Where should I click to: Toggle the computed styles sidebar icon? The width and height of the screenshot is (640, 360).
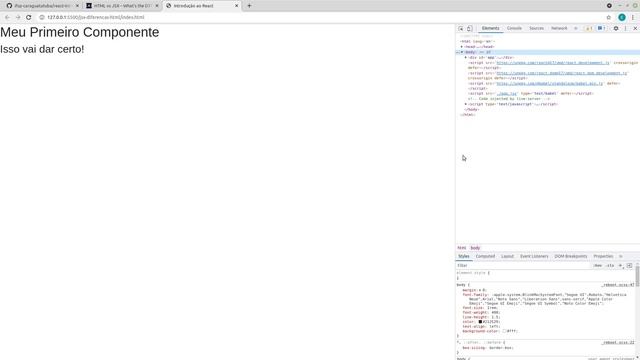pos(629,266)
